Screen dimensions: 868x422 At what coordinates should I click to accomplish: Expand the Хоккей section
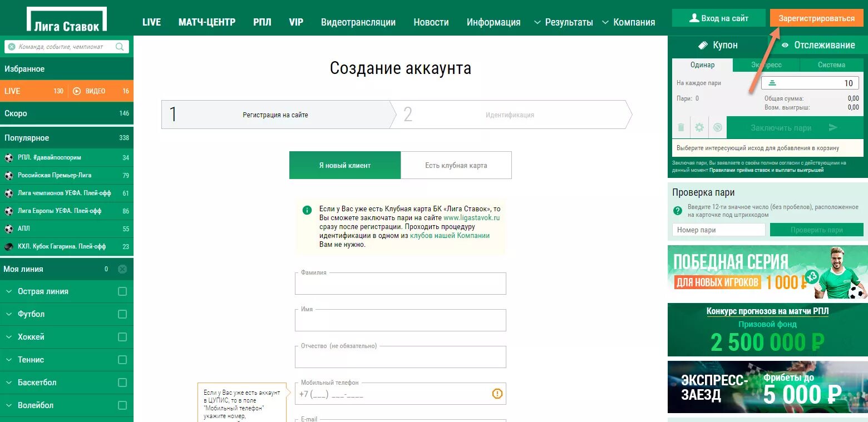(9, 337)
